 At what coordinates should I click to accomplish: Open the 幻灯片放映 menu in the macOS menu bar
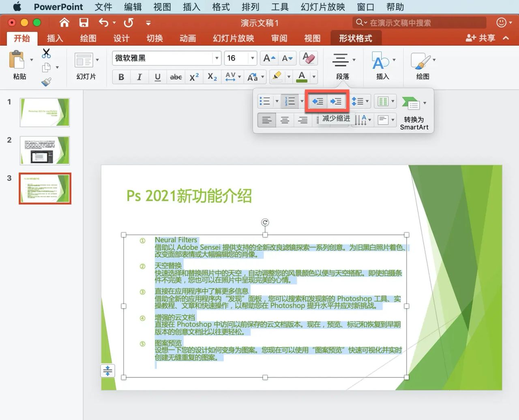(323, 7)
